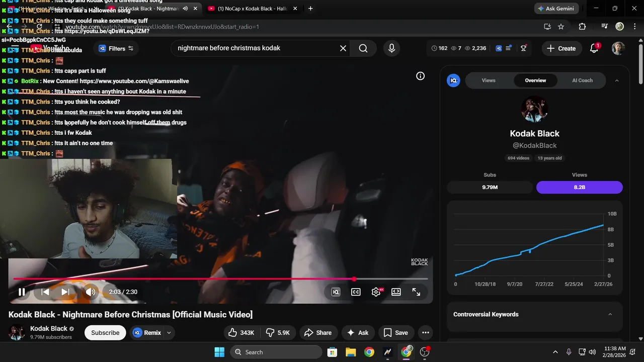Click the eye stat showing 2,236
This screenshot has width=644, height=362.
(x=475, y=48)
